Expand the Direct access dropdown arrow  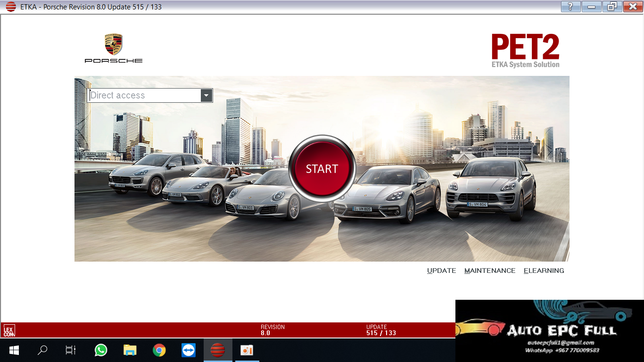[x=206, y=96]
